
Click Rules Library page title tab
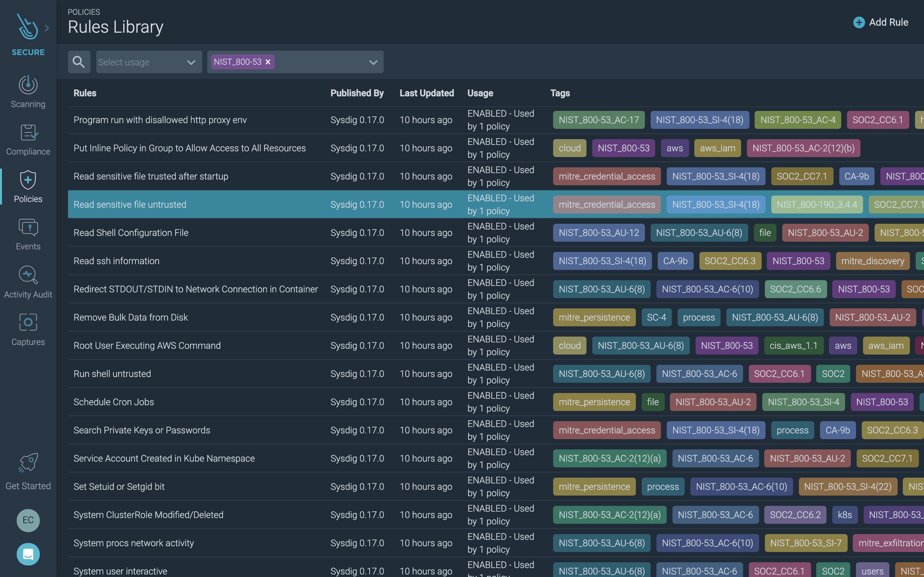point(115,27)
